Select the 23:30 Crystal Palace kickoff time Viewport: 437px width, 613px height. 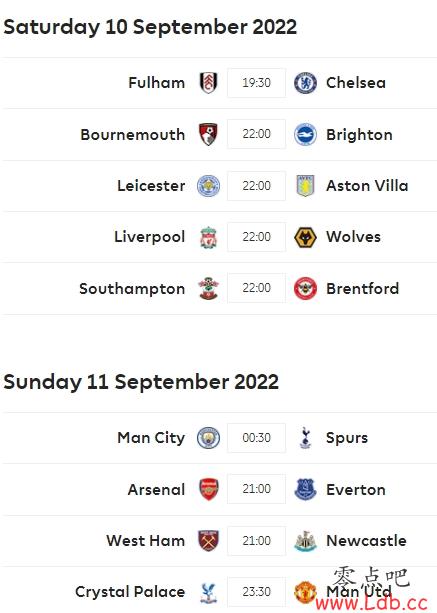coord(256,592)
